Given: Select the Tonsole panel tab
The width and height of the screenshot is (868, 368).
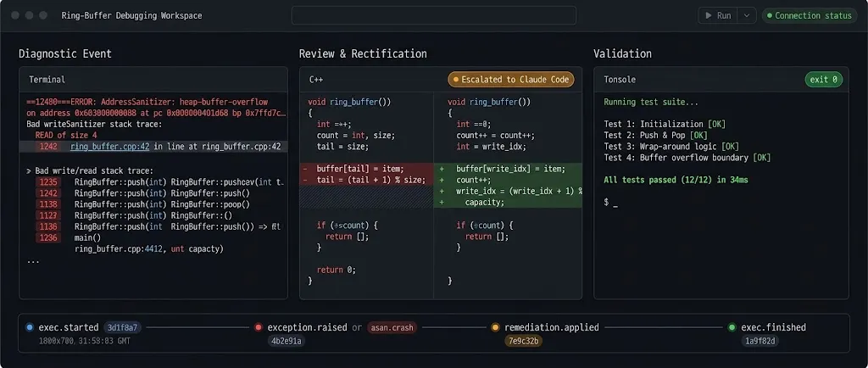Looking at the screenshot, I should (620, 80).
